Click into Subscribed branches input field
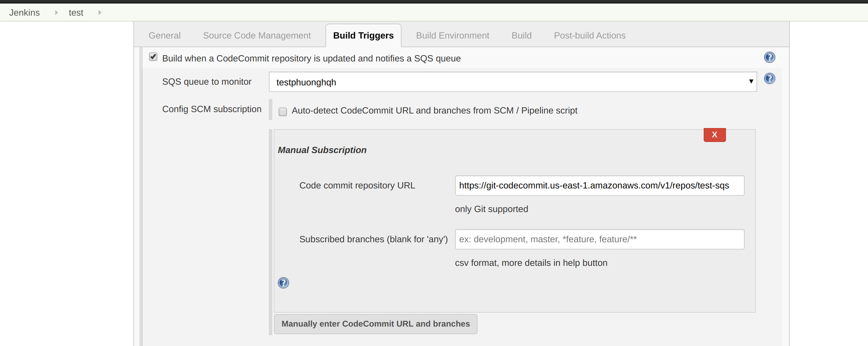Screen dimensions: 868x346 click(x=599, y=239)
